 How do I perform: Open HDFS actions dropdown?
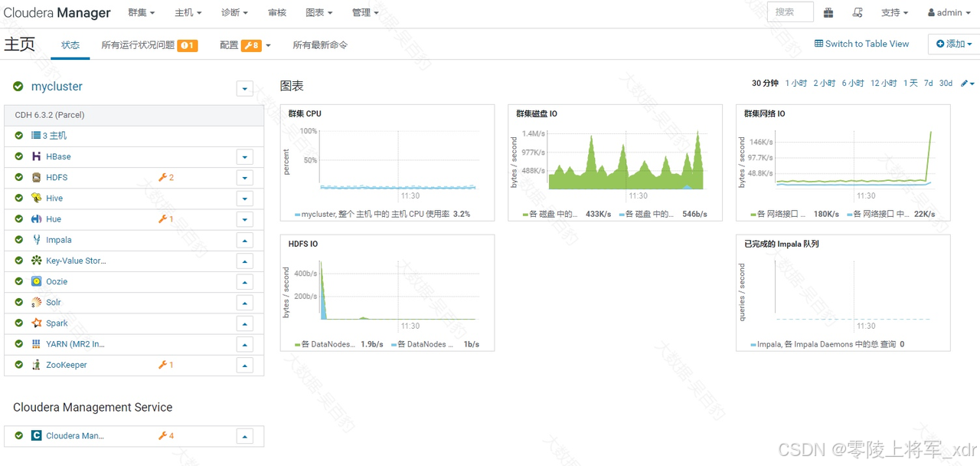click(x=245, y=178)
